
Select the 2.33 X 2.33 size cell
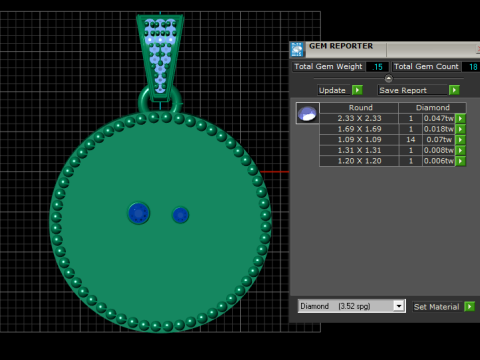pos(359,118)
